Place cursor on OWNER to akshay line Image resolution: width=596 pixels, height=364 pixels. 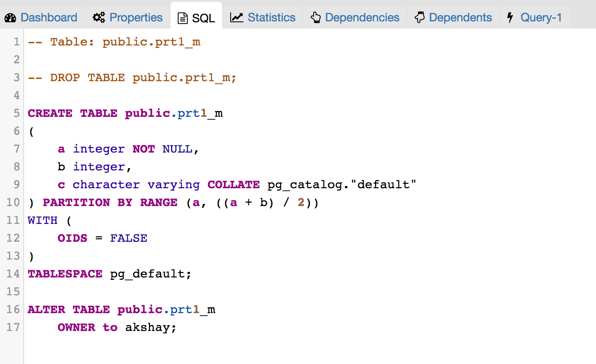coord(117,327)
